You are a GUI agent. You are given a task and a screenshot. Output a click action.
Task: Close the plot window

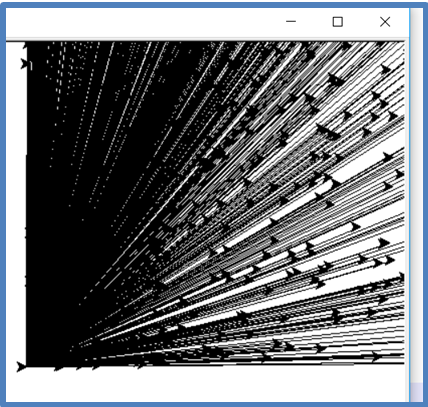coord(385,22)
